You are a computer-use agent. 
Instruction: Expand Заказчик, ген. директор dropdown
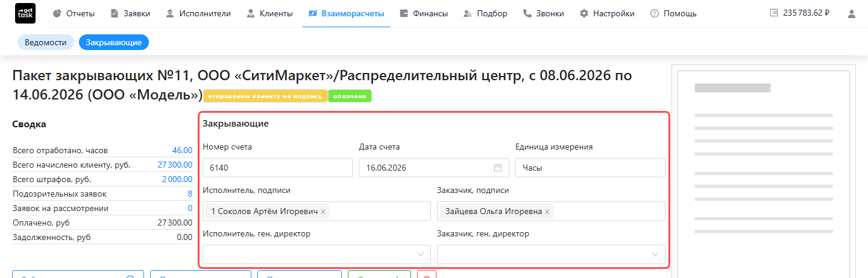tap(551, 254)
